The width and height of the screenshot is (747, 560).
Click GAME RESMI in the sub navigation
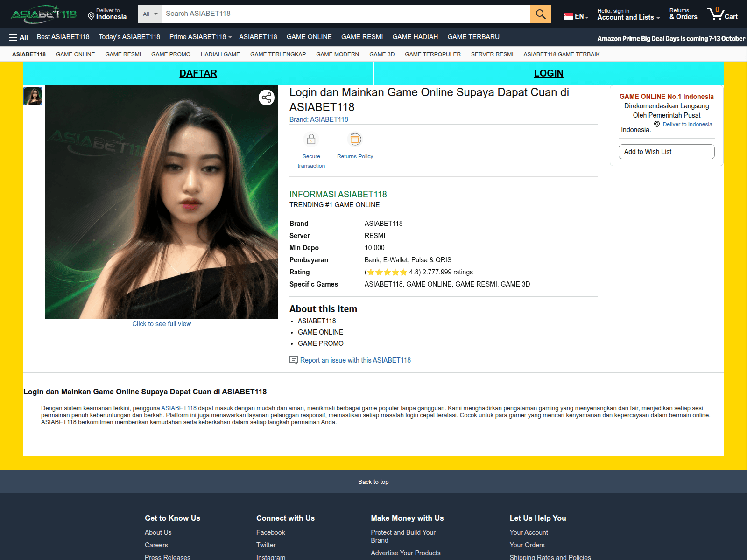point(123,54)
